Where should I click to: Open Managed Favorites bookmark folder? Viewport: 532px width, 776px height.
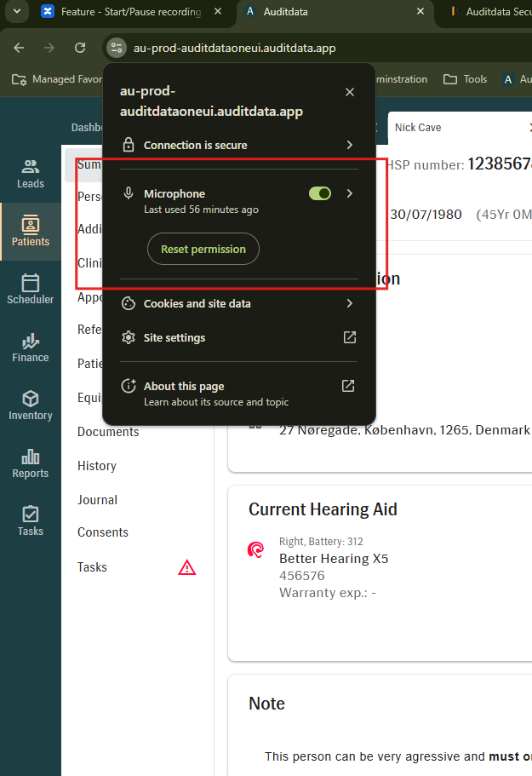click(x=56, y=79)
